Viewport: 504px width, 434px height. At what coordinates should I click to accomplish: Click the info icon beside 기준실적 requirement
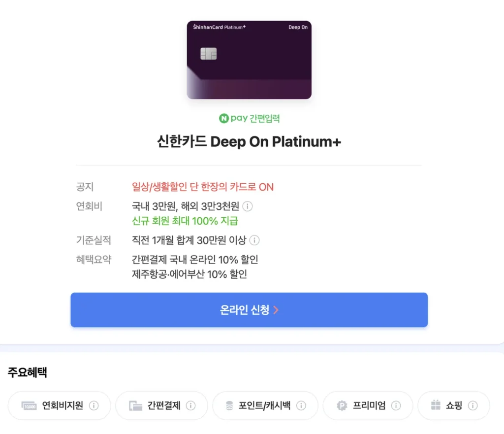(254, 240)
